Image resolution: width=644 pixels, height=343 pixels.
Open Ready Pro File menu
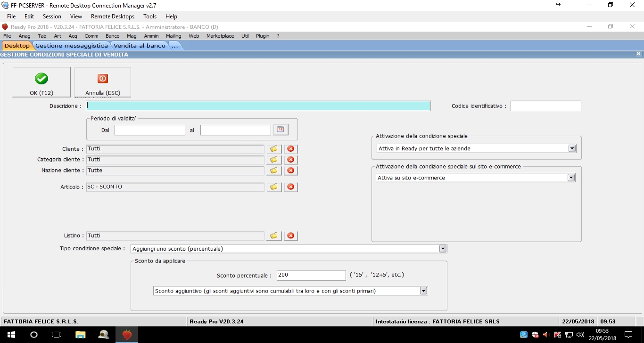(x=7, y=36)
